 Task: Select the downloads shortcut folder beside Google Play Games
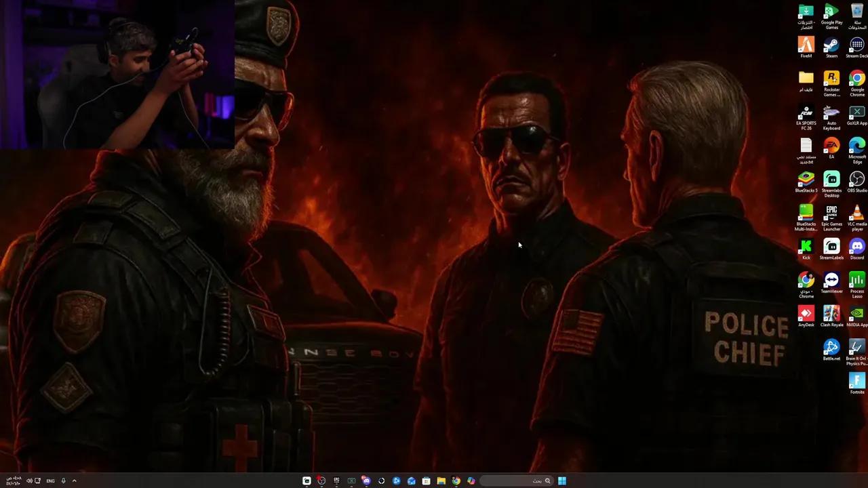(x=806, y=16)
